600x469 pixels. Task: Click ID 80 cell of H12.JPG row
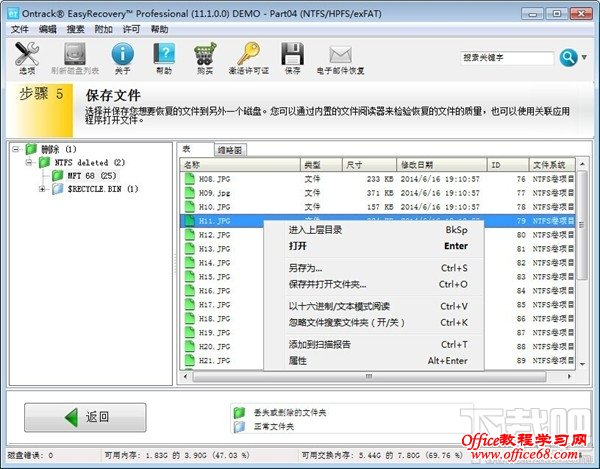(x=521, y=235)
